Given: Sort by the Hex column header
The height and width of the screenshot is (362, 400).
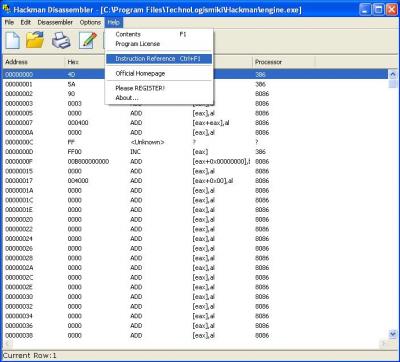Looking at the screenshot, I should (x=85, y=62).
